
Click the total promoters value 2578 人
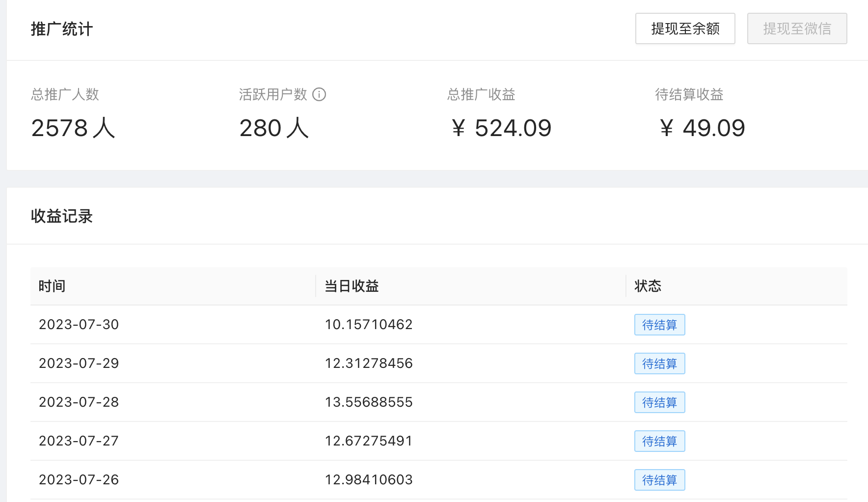click(x=73, y=128)
